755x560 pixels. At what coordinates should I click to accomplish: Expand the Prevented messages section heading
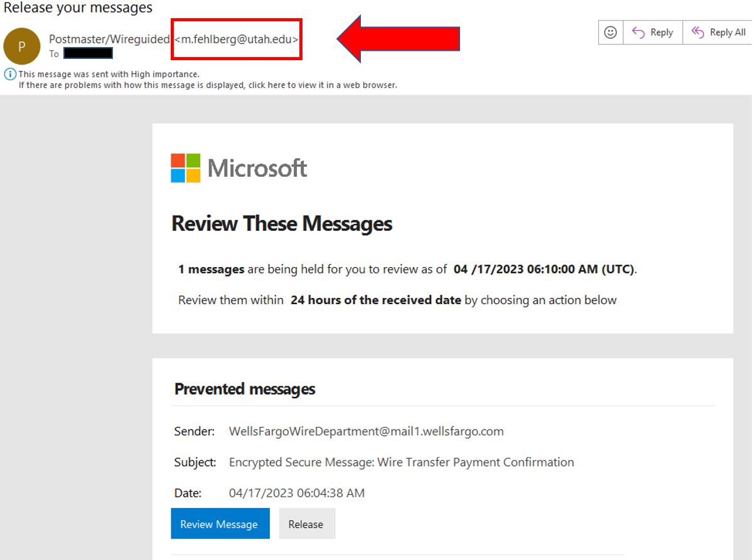[x=245, y=389]
